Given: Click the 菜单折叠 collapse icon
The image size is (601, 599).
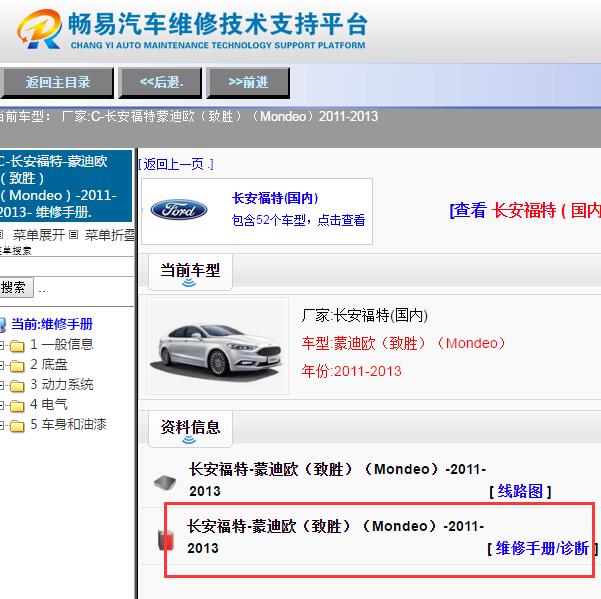Looking at the screenshot, I should [x=74, y=235].
